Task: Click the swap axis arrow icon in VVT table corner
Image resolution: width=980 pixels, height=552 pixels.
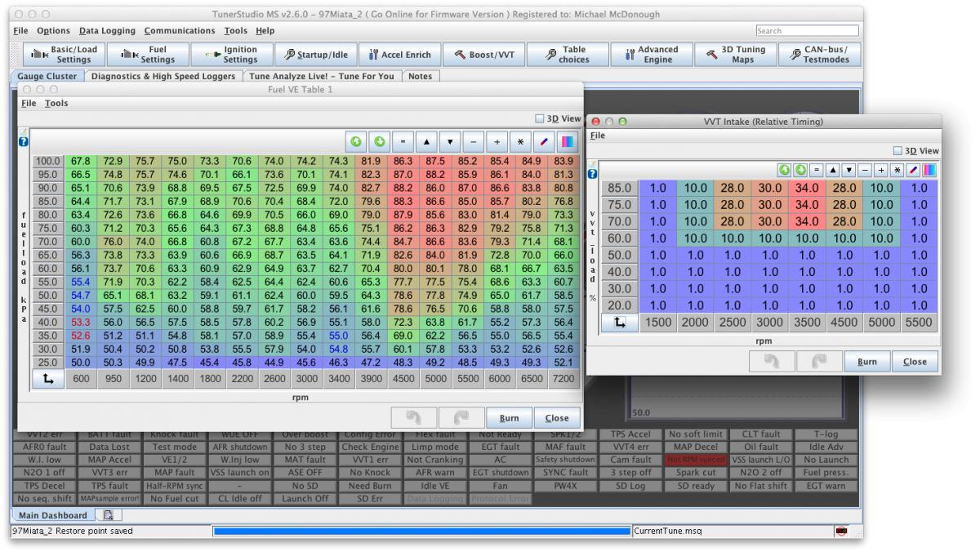Action: [x=619, y=323]
